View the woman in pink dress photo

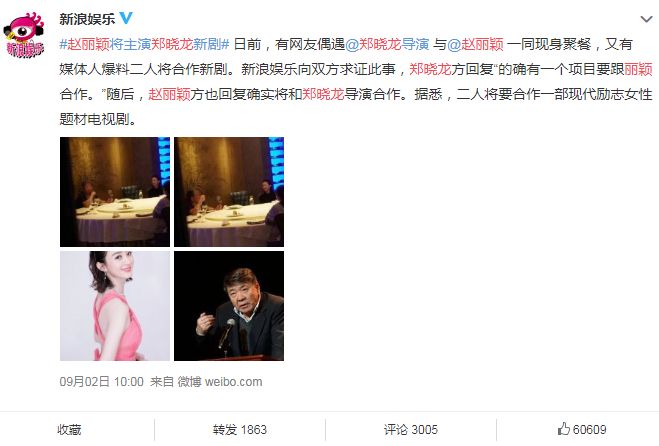(115, 306)
